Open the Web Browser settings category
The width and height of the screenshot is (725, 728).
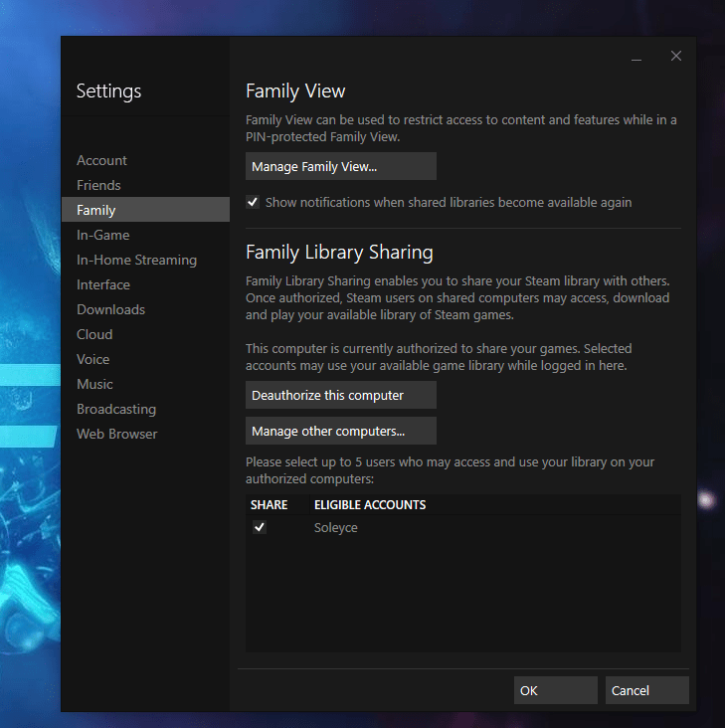click(x=117, y=434)
